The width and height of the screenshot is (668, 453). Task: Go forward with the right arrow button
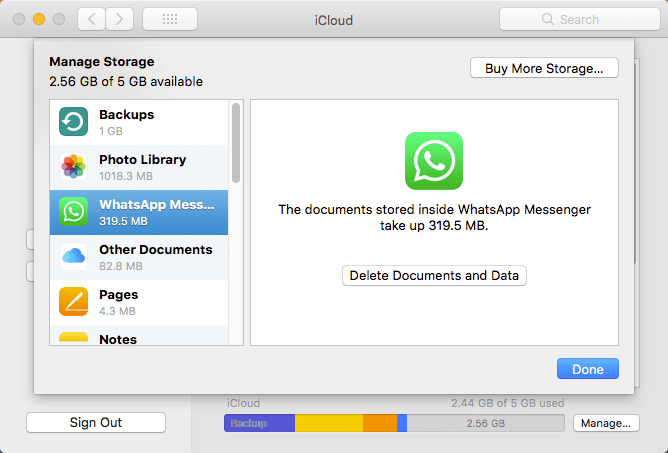tap(119, 19)
